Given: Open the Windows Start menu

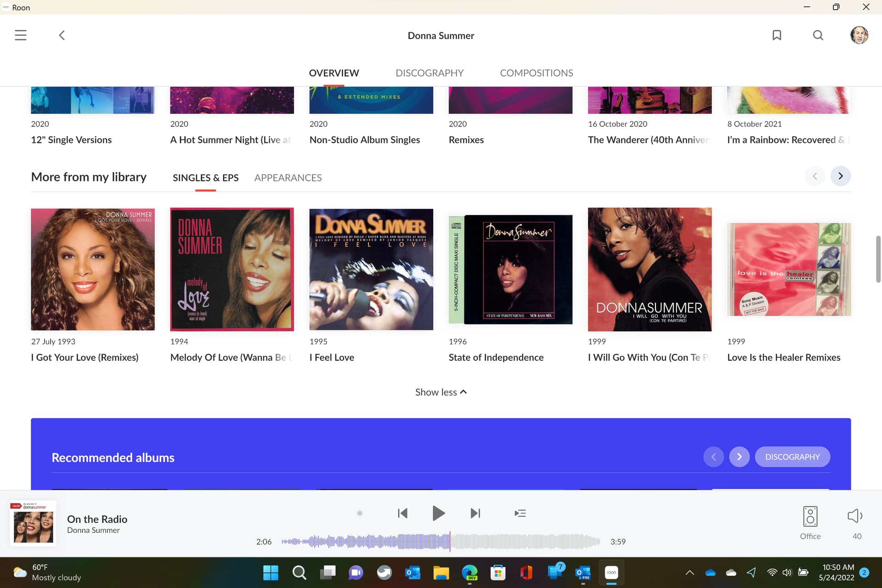Looking at the screenshot, I should [271, 572].
